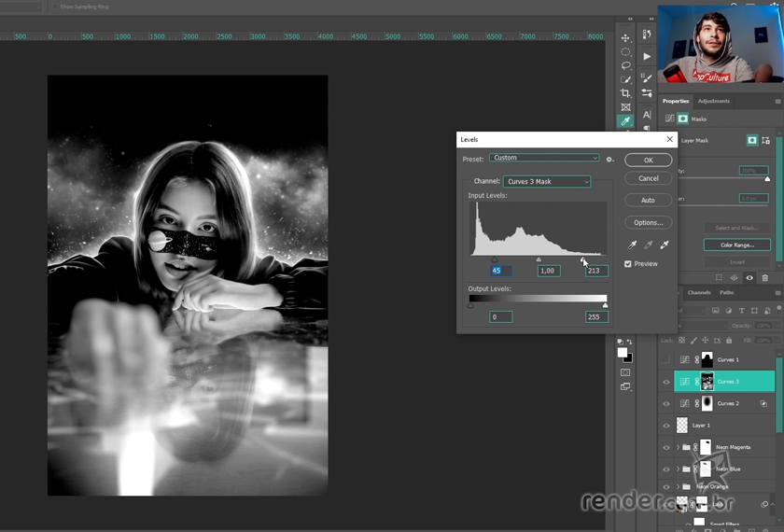Pick the white point eyedropper in Levels
The height and width of the screenshot is (532, 784).
(x=665, y=245)
